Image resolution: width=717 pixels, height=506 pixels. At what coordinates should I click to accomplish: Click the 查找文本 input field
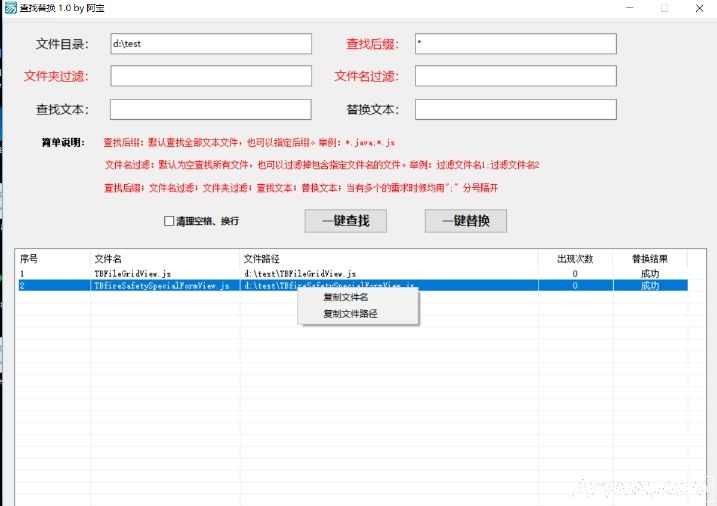(x=211, y=110)
